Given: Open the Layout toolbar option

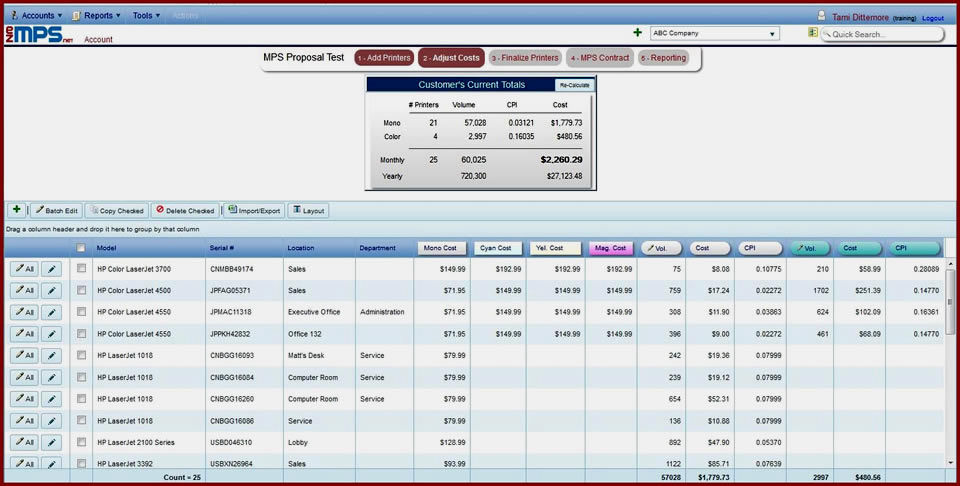Looking at the screenshot, I should 309,211.
